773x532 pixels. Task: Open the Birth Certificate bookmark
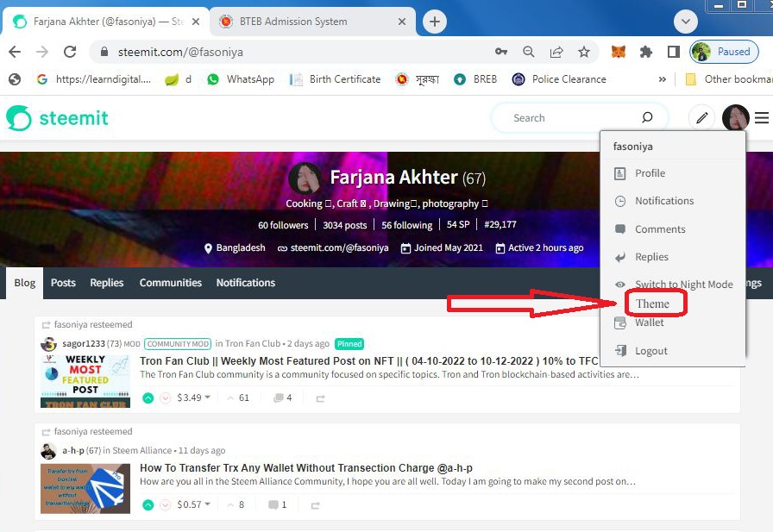336,79
